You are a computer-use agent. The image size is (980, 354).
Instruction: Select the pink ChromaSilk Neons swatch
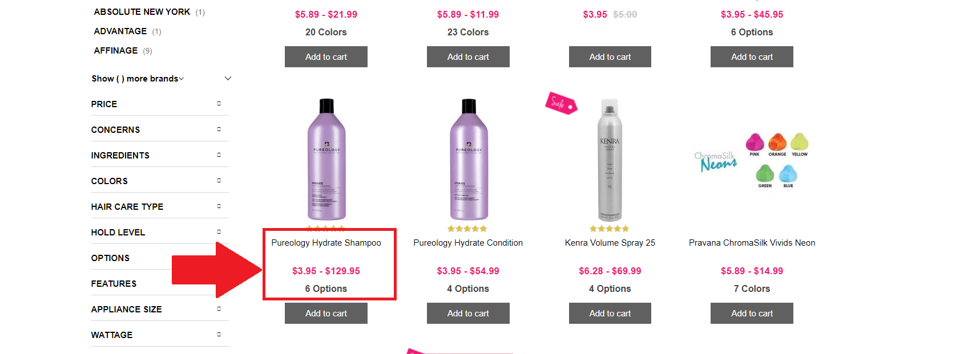[755, 143]
